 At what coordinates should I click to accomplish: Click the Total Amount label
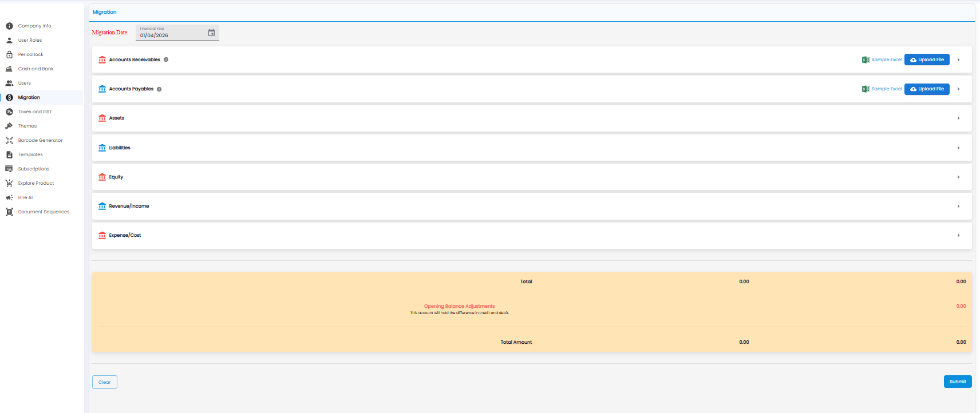pyautogui.click(x=516, y=342)
